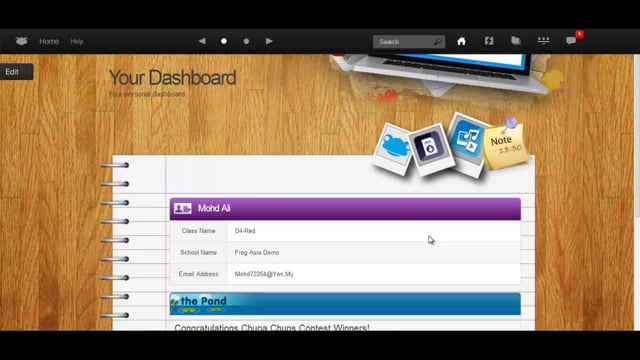
Task: Open notifications speech bubble icon
Action: [x=571, y=41]
